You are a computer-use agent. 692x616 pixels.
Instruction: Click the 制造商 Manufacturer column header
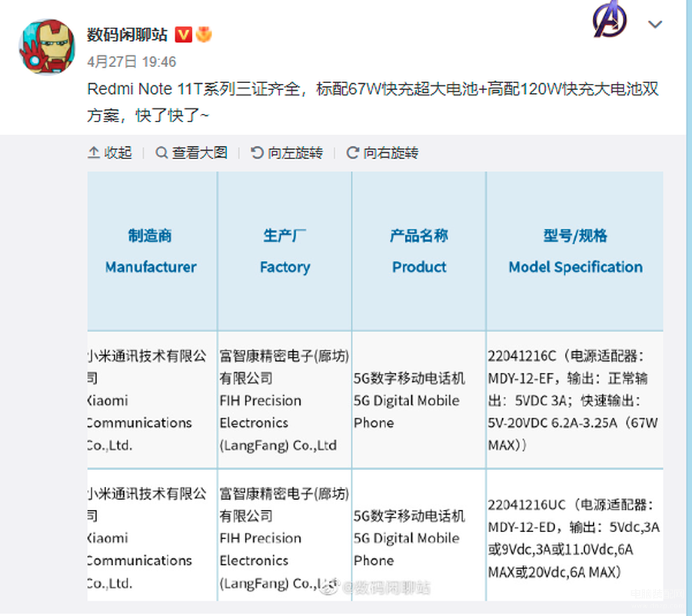click(x=151, y=251)
